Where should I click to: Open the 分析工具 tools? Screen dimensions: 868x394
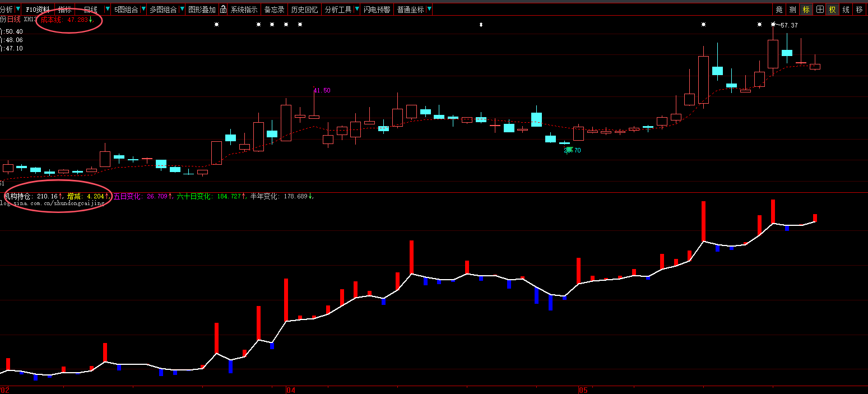coord(338,10)
